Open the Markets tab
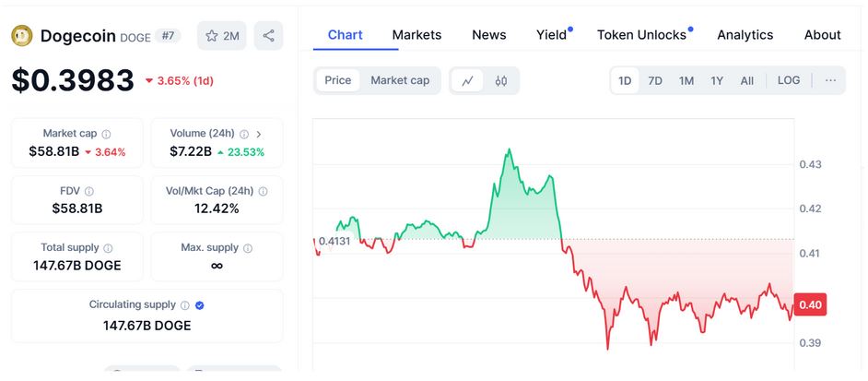868x381 pixels. [416, 35]
